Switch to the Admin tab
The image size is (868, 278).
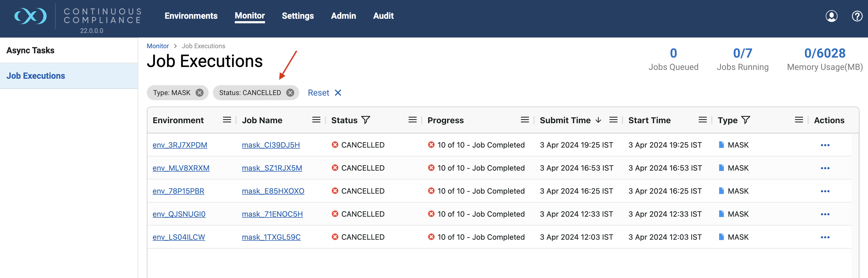(343, 16)
